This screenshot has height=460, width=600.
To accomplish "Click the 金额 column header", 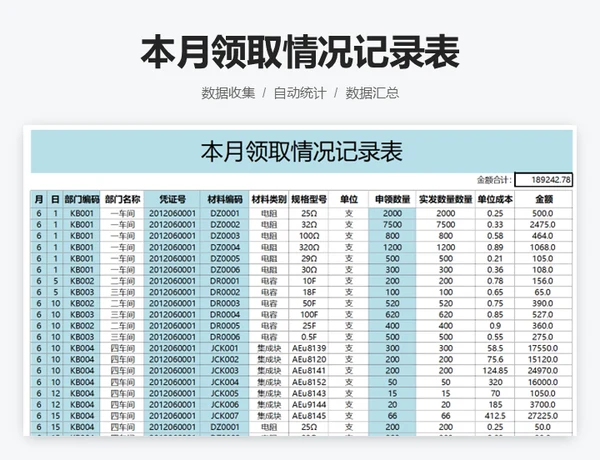I will pos(543,199).
